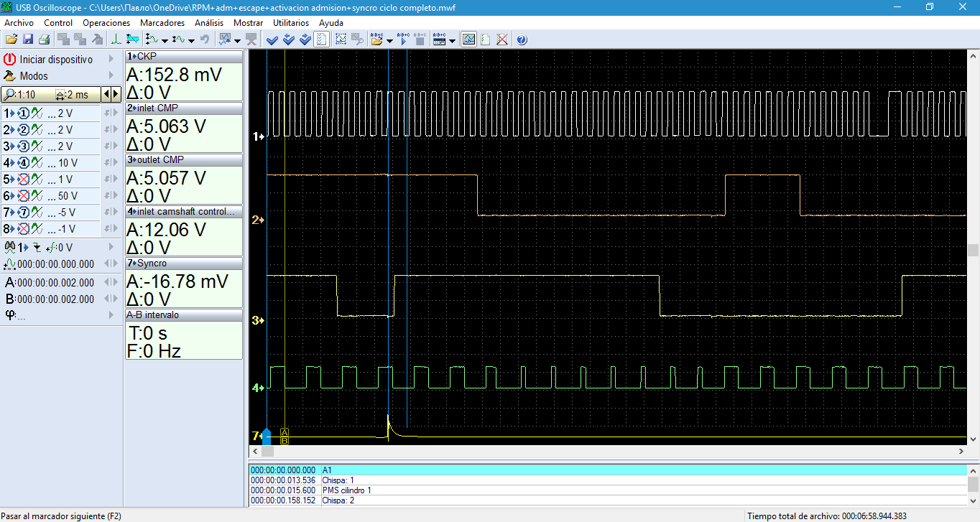980x522 pixels.
Task: Click the open file folder icon
Action: (x=11, y=39)
